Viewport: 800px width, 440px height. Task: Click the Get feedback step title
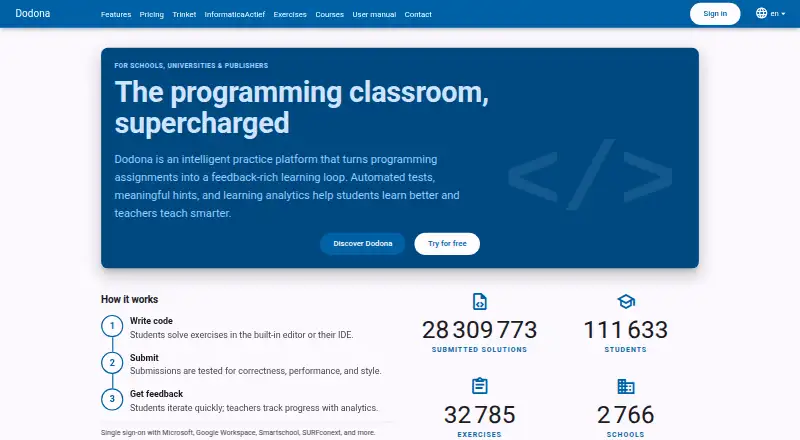(x=156, y=394)
